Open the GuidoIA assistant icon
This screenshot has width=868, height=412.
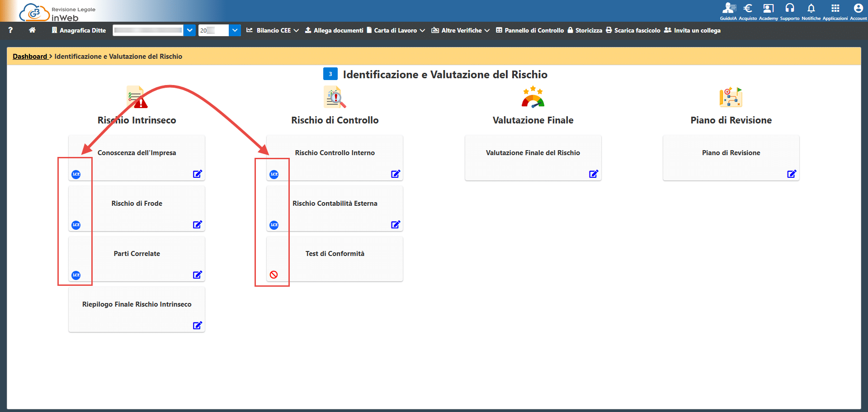coord(728,8)
